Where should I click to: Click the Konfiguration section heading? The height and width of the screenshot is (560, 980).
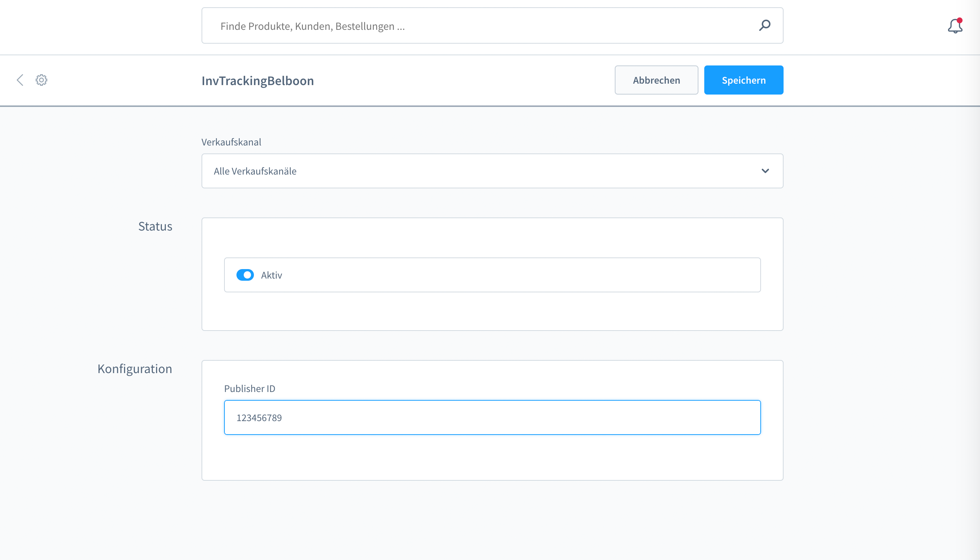135,369
